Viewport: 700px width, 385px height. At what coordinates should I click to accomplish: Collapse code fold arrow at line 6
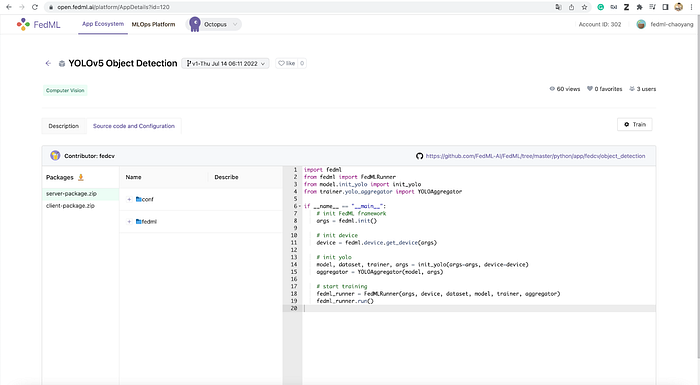coord(300,206)
